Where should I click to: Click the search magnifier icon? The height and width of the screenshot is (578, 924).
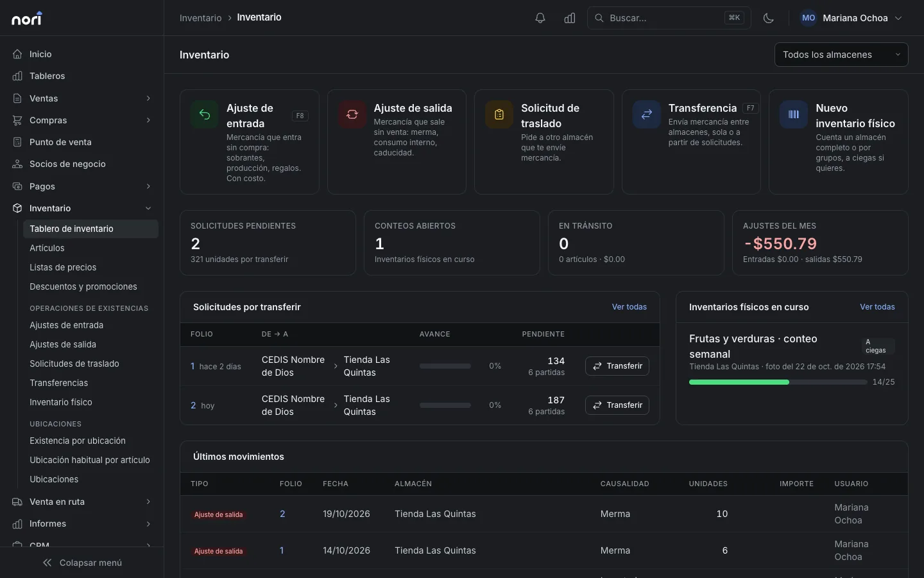[599, 18]
